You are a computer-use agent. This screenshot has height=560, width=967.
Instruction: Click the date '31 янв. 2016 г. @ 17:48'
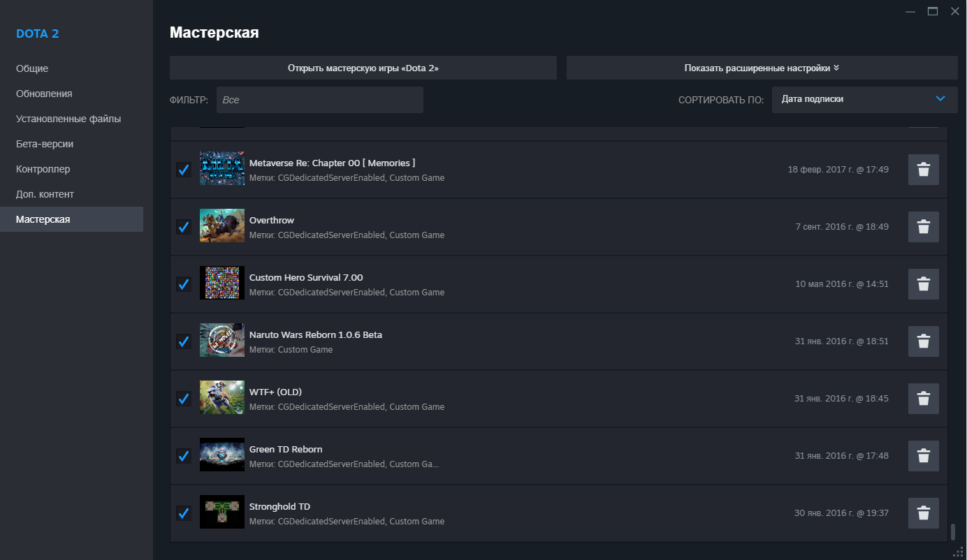(842, 456)
